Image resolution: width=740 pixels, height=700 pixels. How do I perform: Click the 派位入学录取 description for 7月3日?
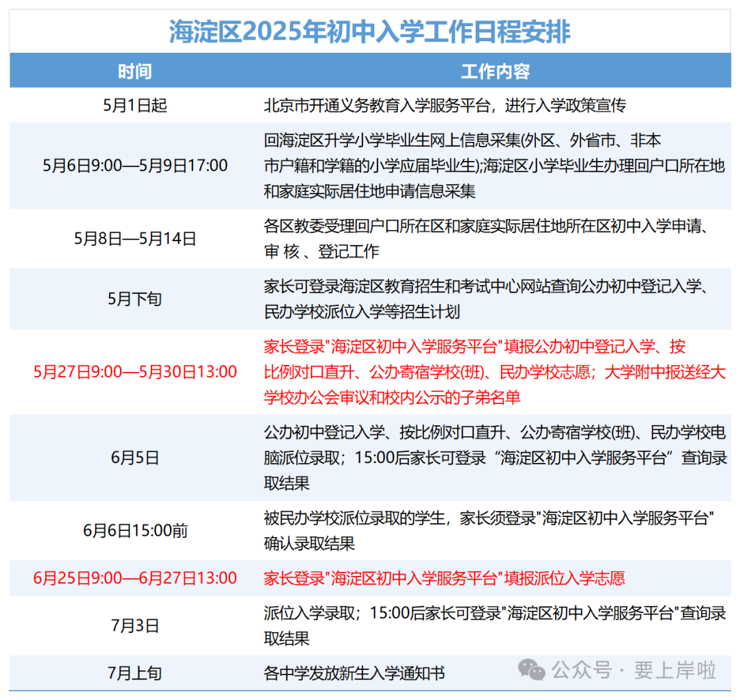(x=495, y=626)
